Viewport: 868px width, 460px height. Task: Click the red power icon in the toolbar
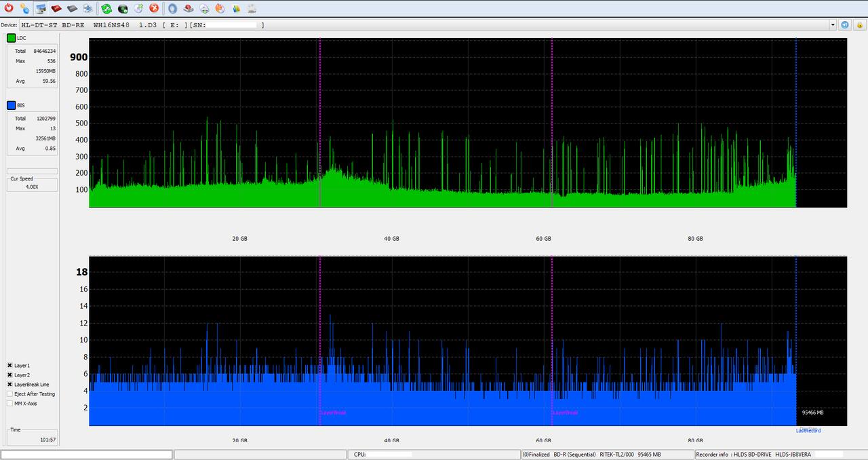[9, 8]
